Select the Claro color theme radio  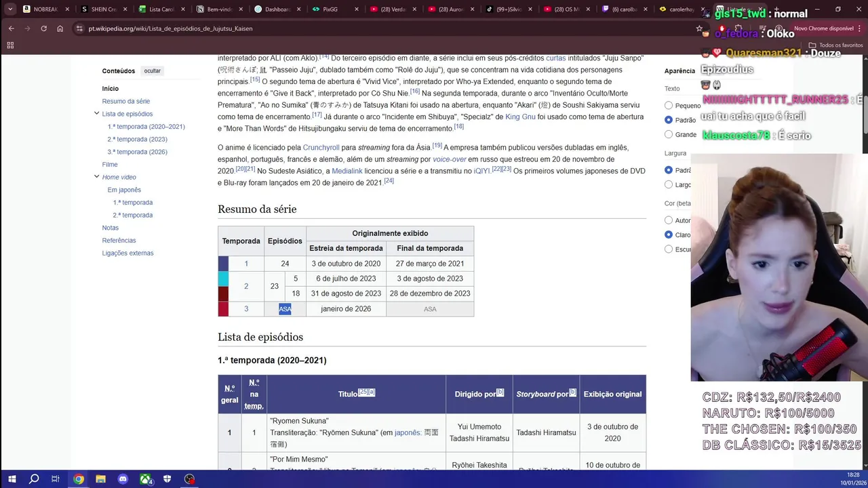pos(669,235)
